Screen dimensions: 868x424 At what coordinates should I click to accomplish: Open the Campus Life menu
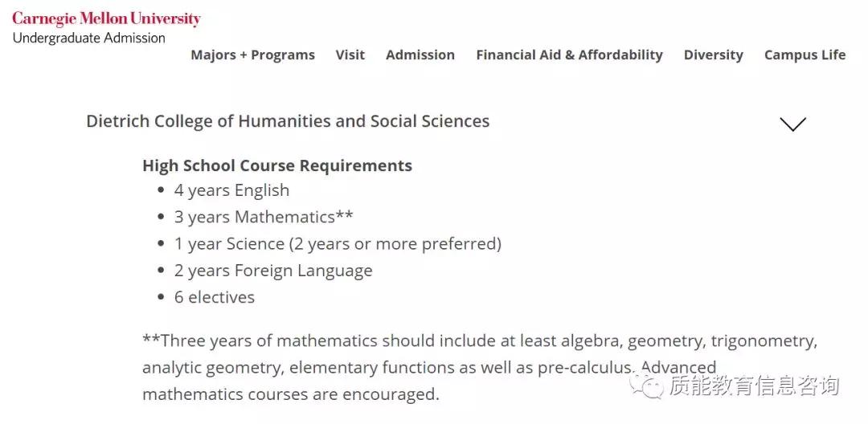point(805,55)
